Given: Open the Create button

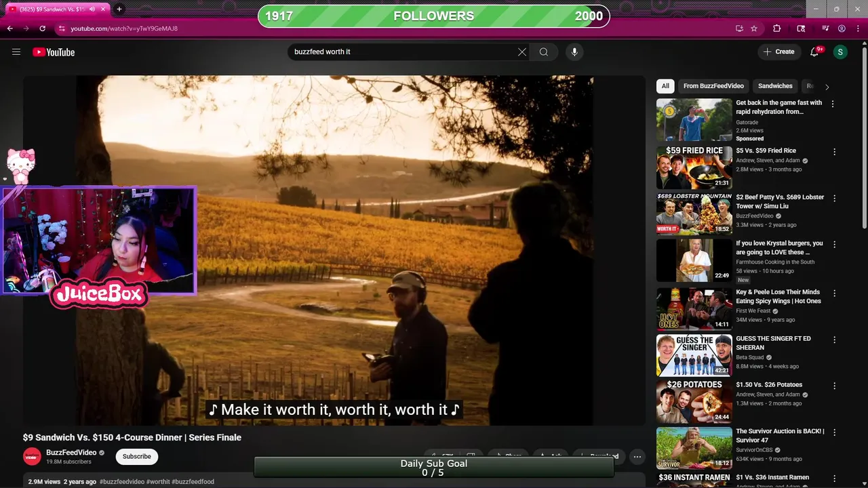Looking at the screenshot, I should tap(778, 52).
